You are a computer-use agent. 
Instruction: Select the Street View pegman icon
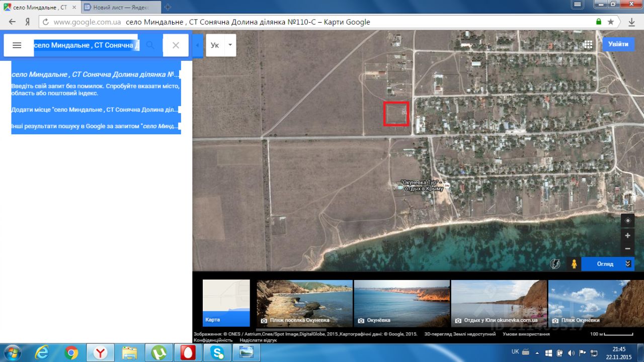coord(574,264)
